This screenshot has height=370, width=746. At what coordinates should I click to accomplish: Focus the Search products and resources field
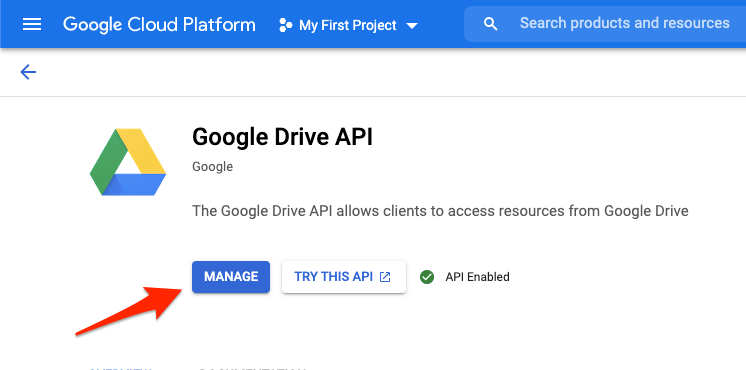605,24
